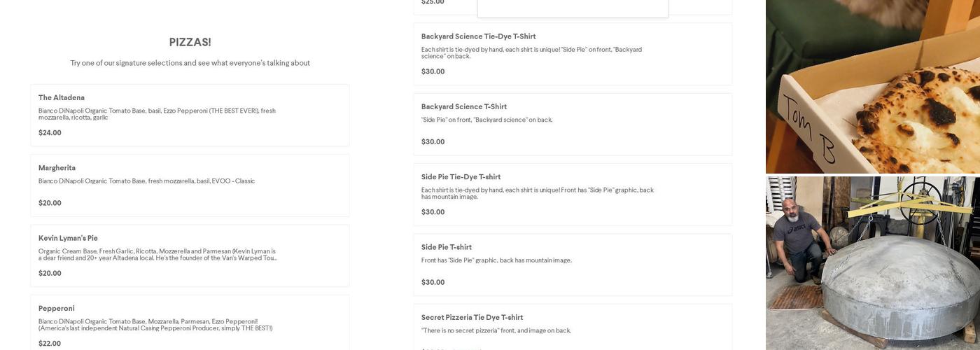Open Backyard Science Tie-Dye T-Shirt item
This screenshot has width=980, height=350.
(x=478, y=36)
